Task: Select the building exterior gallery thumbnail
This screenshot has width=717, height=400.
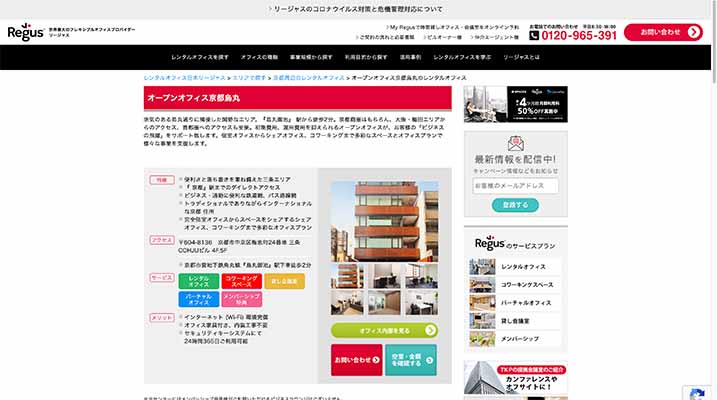Action: pyautogui.click(x=347, y=276)
